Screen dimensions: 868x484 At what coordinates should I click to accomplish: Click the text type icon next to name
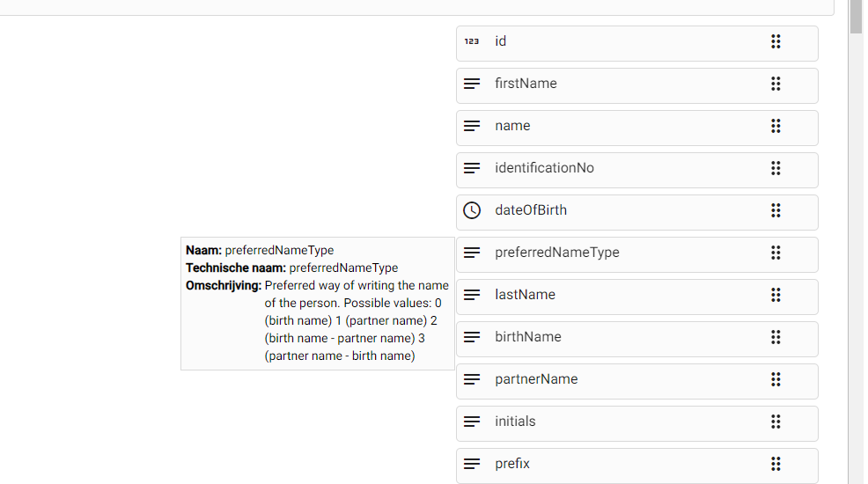[x=472, y=126]
